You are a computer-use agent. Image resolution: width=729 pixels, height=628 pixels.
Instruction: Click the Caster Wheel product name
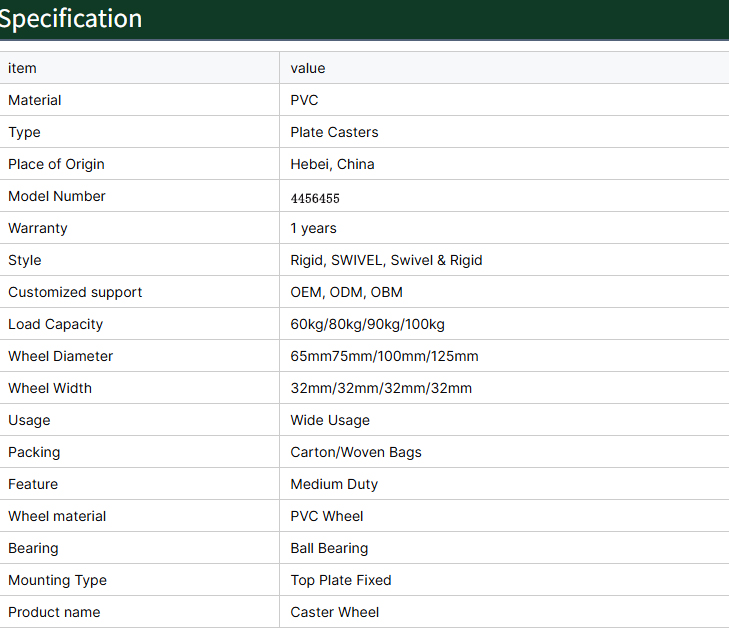click(x=335, y=612)
